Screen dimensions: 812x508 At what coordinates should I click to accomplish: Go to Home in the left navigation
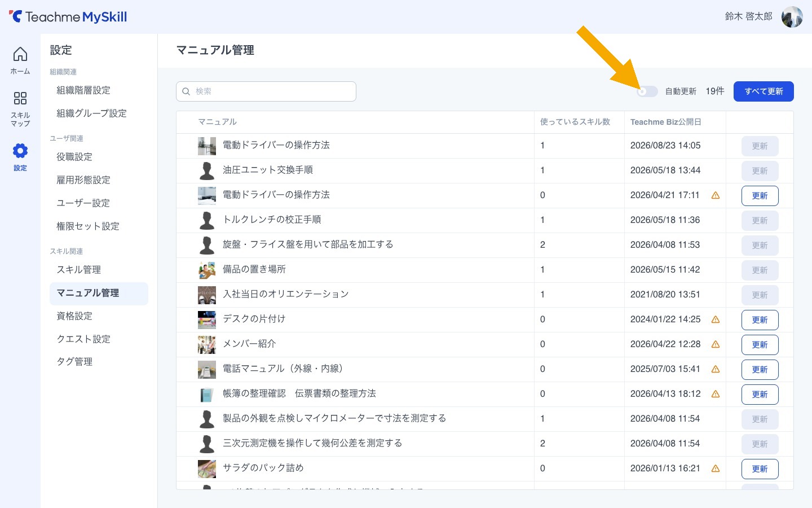tap(20, 60)
